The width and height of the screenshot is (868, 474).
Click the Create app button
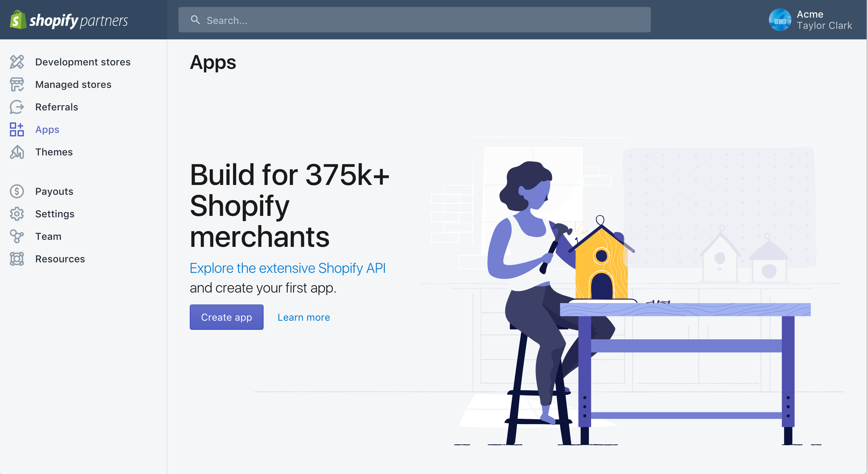(226, 317)
